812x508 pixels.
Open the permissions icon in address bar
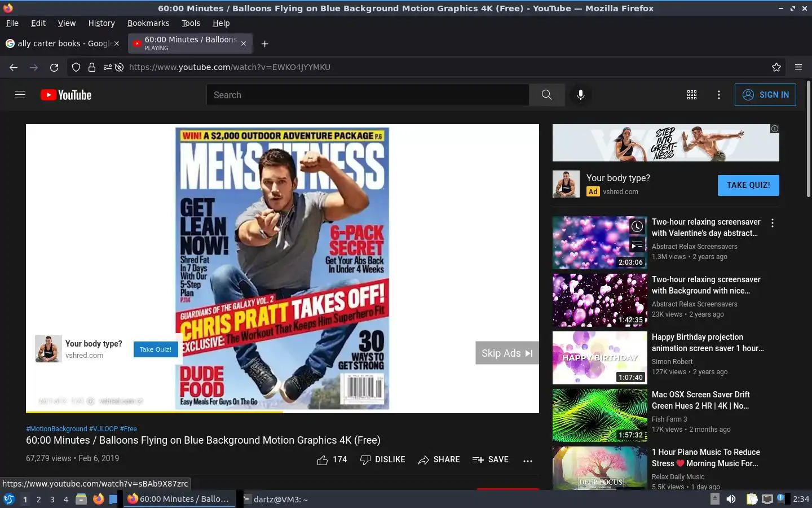(107, 67)
